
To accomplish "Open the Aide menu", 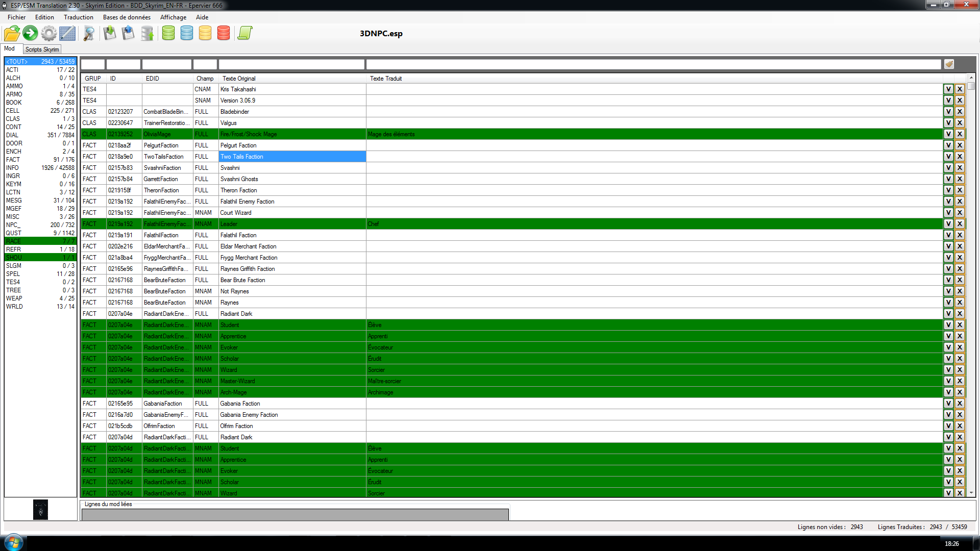I will tap(202, 17).
